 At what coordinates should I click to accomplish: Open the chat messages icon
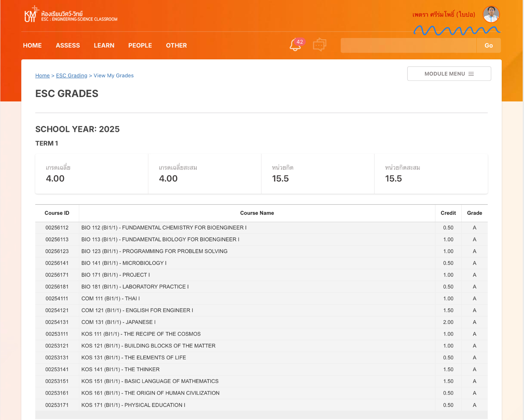pos(319,45)
